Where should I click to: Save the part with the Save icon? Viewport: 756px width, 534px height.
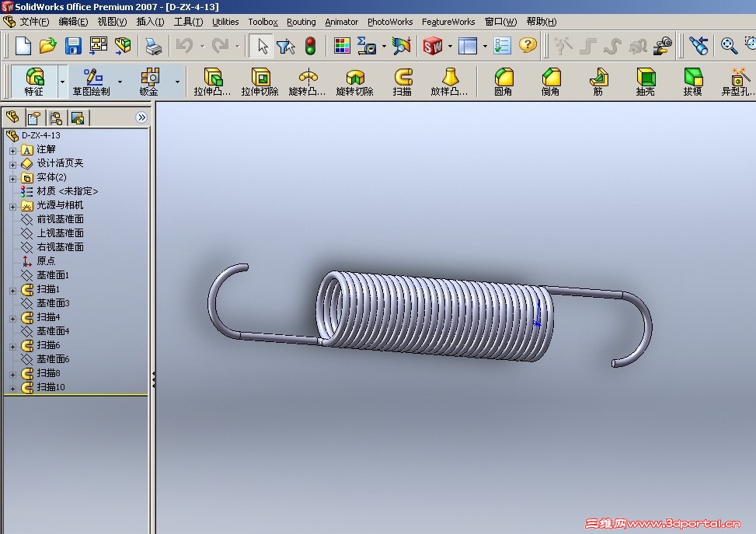(x=73, y=47)
